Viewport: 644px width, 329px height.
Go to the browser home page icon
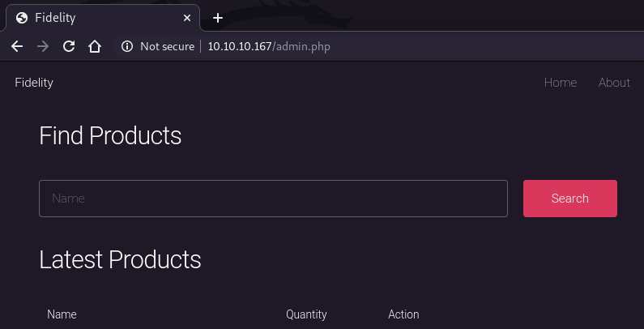point(95,46)
